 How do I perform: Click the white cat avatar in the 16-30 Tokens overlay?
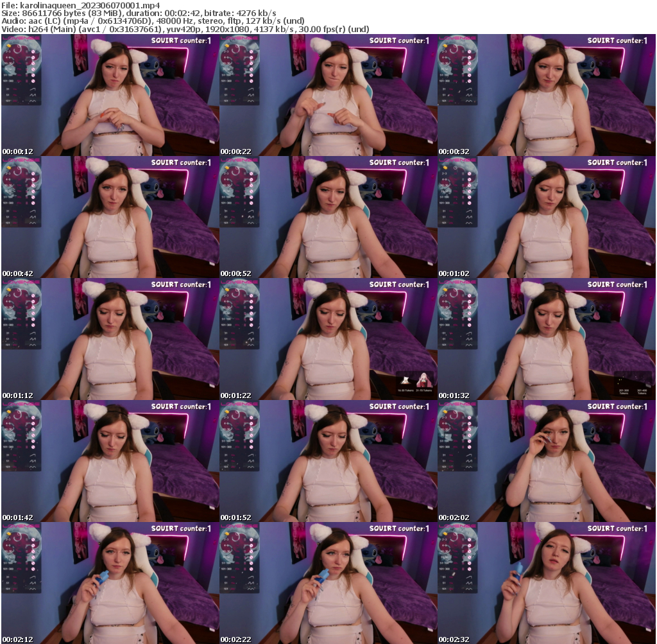pos(406,380)
